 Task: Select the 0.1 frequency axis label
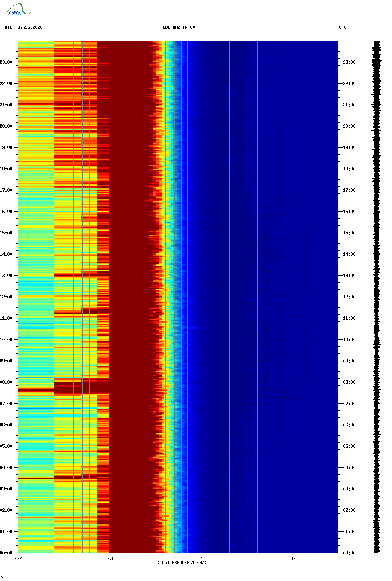[110, 559]
